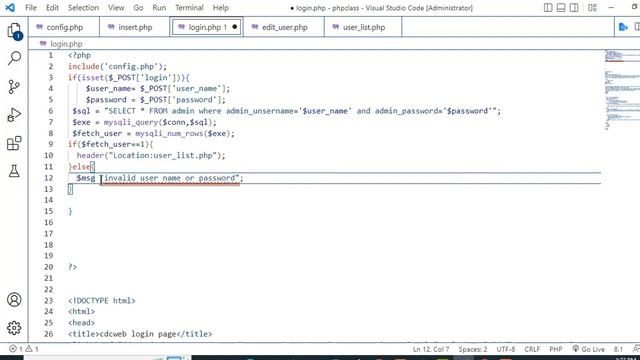Click the "invalid user name or password" string
The image size is (640, 360).
[171, 178]
